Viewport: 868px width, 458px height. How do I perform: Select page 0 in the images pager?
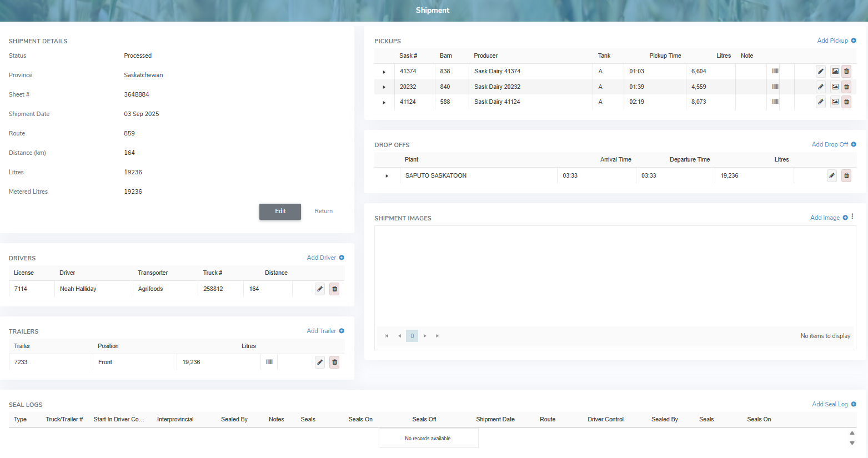[412, 336]
